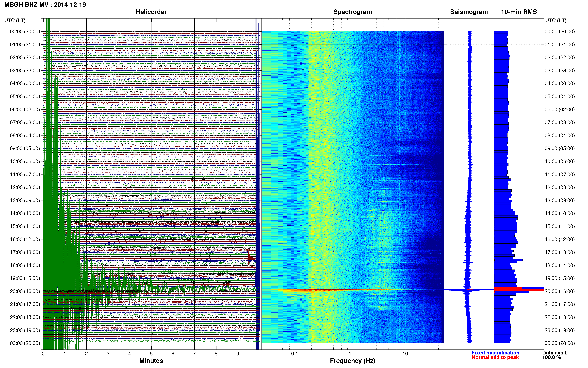Click the Helicorder time label "16:00 (12:00)"
The width and height of the screenshot is (588, 368).
(x=25, y=239)
